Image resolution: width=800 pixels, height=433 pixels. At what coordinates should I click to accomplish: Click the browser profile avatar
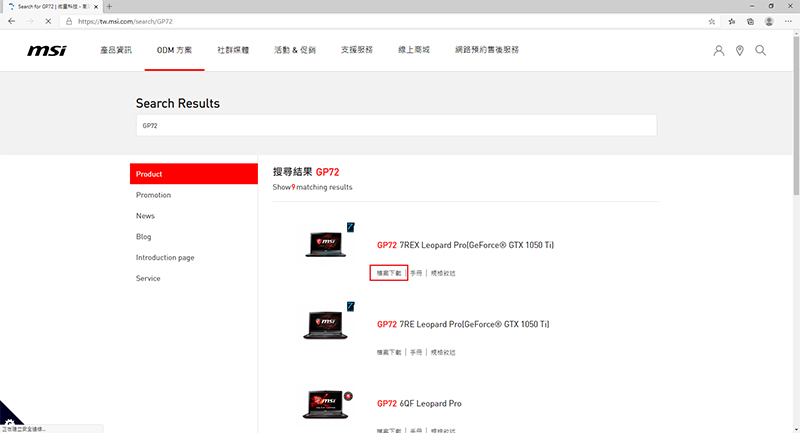click(x=768, y=21)
